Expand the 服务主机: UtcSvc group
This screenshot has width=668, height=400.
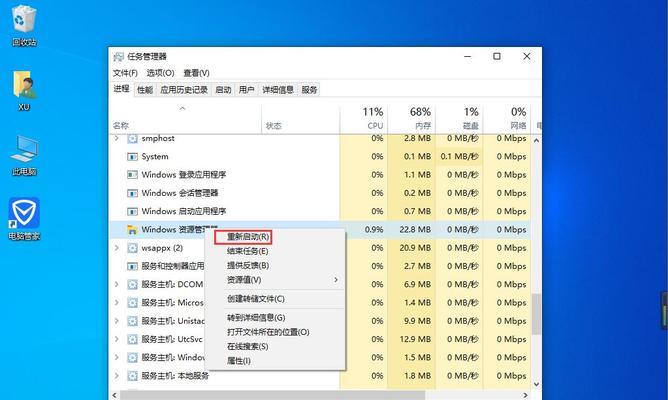(x=116, y=339)
